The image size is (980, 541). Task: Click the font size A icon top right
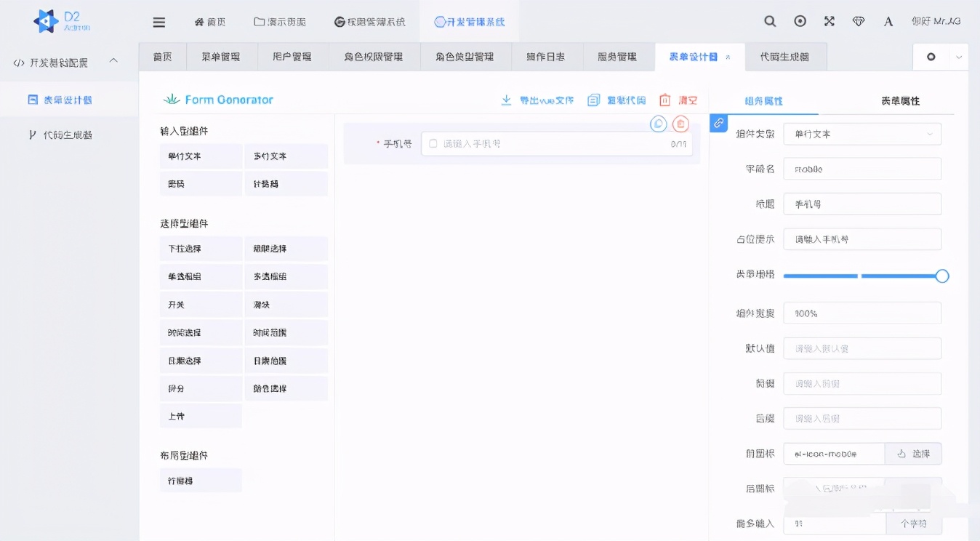(x=888, y=22)
